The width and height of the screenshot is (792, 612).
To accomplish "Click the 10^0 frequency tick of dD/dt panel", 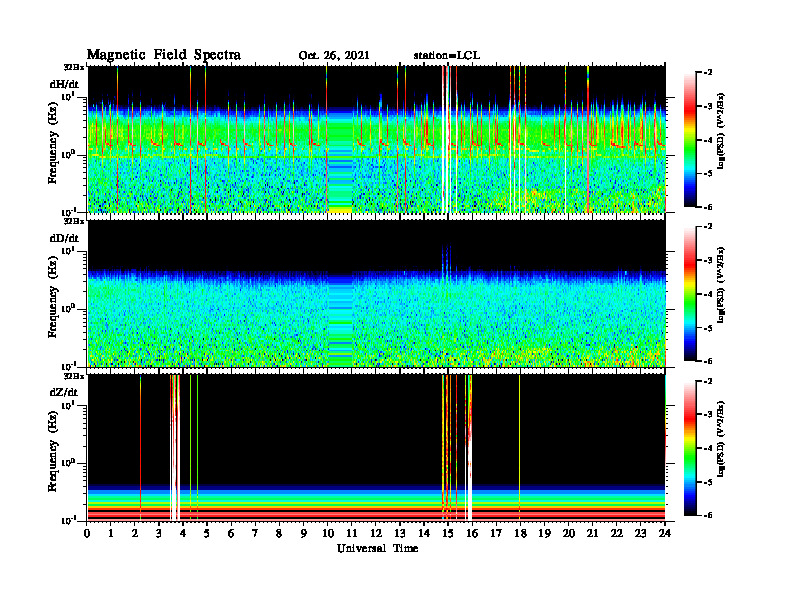I will pyautogui.click(x=68, y=308).
